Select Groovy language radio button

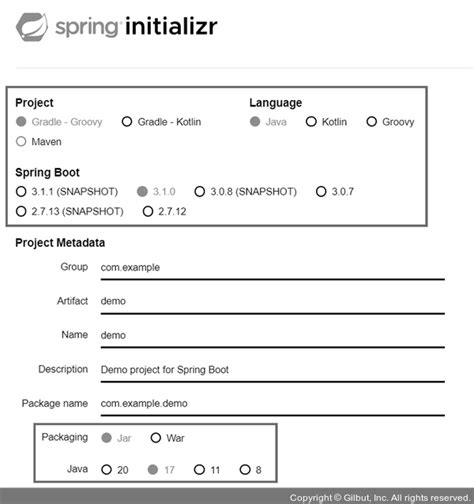[372, 122]
